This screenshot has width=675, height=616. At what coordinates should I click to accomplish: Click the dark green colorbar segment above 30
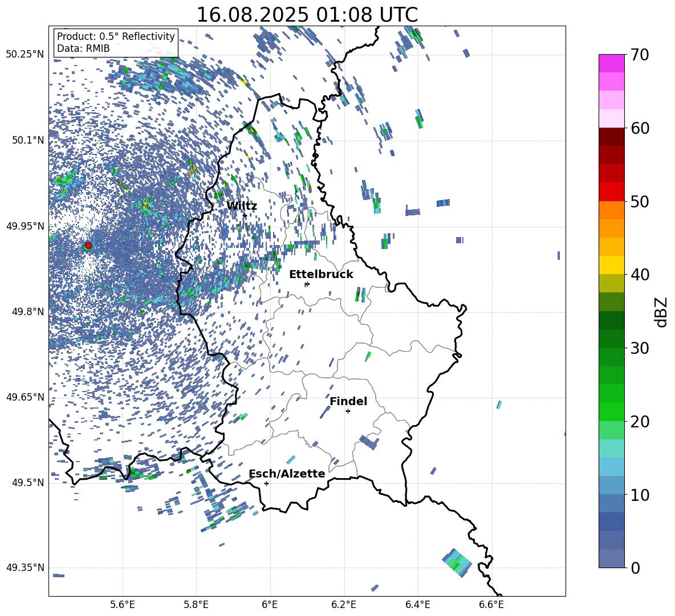611,338
